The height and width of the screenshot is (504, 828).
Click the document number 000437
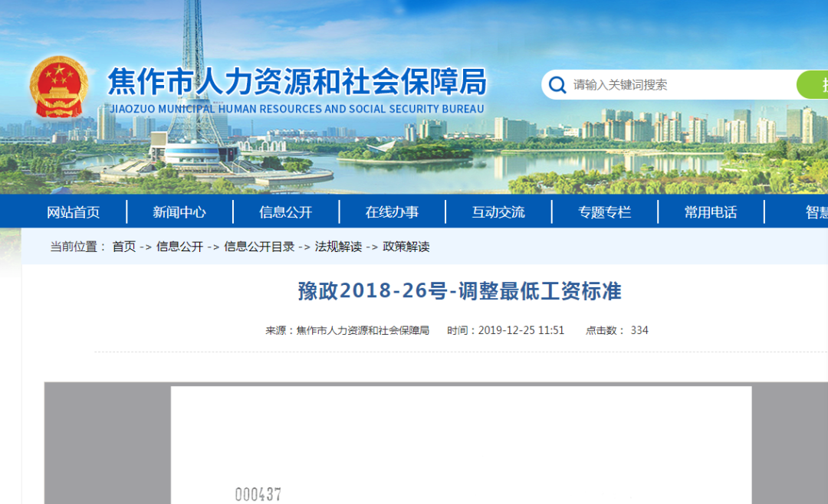(258, 495)
